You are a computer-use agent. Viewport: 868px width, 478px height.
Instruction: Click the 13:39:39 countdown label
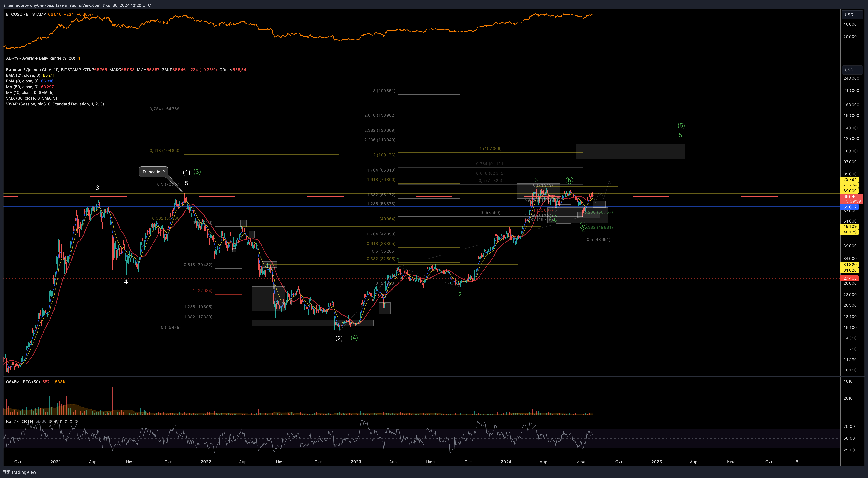[852, 201]
